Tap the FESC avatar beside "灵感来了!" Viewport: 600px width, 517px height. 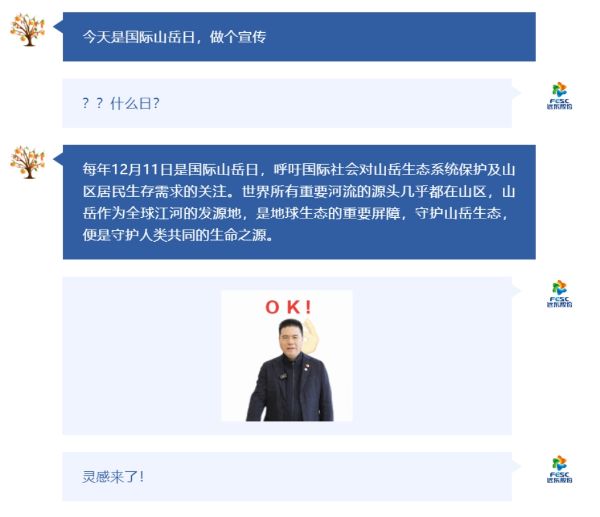559,469
